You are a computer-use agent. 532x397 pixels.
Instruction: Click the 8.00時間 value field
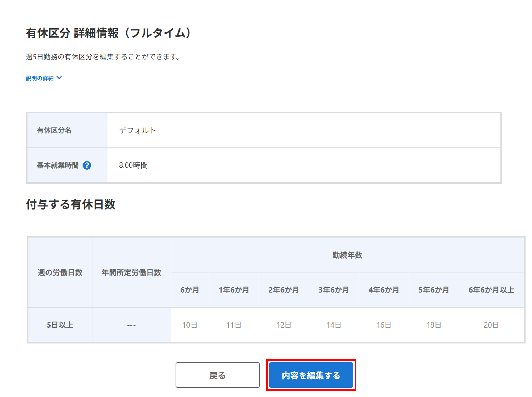133,165
